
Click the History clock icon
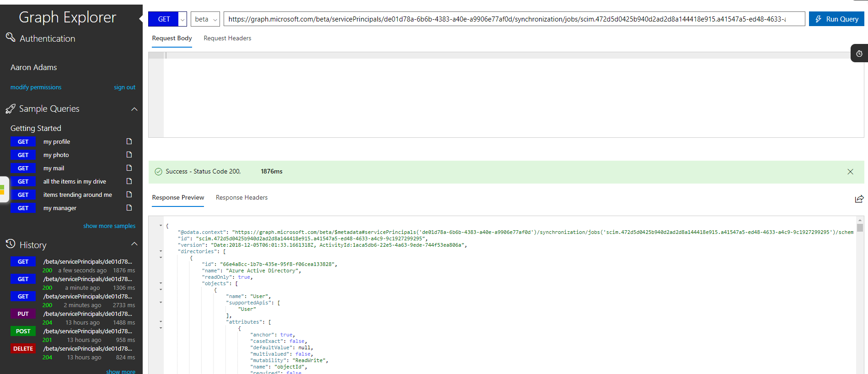click(x=11, y=244)
